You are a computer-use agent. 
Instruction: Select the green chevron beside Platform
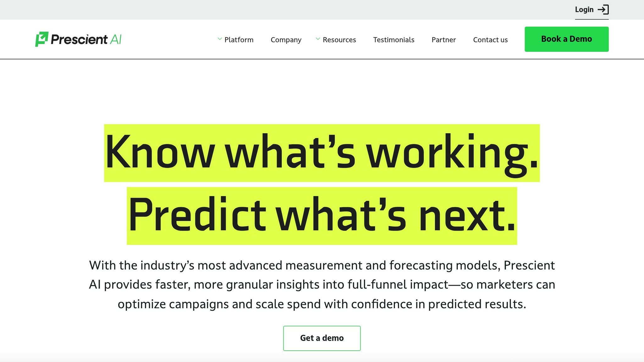(219, 38)
